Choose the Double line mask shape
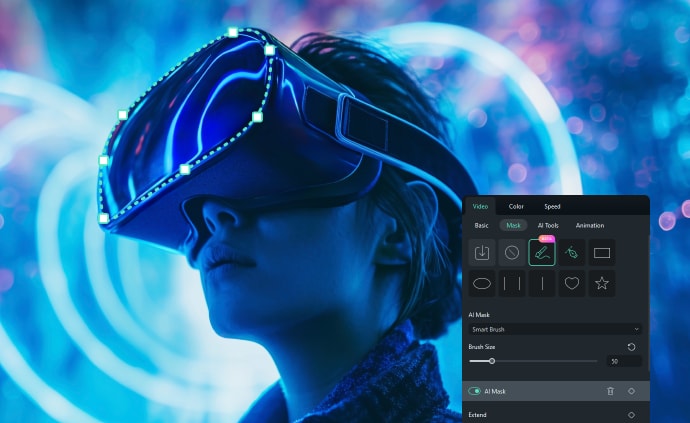The image size is (690, 423). pyautogui.click(x=512, y=283)
